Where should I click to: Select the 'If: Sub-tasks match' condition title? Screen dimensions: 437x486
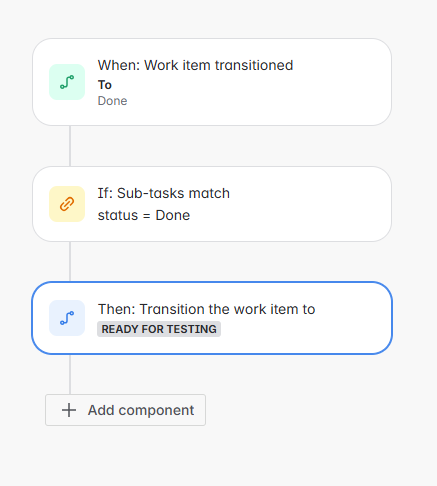[x=164, y=193]
